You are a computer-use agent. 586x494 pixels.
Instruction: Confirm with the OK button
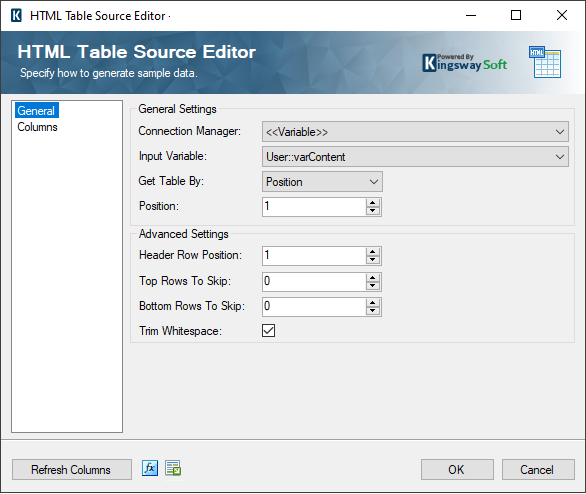pos(457,470)
